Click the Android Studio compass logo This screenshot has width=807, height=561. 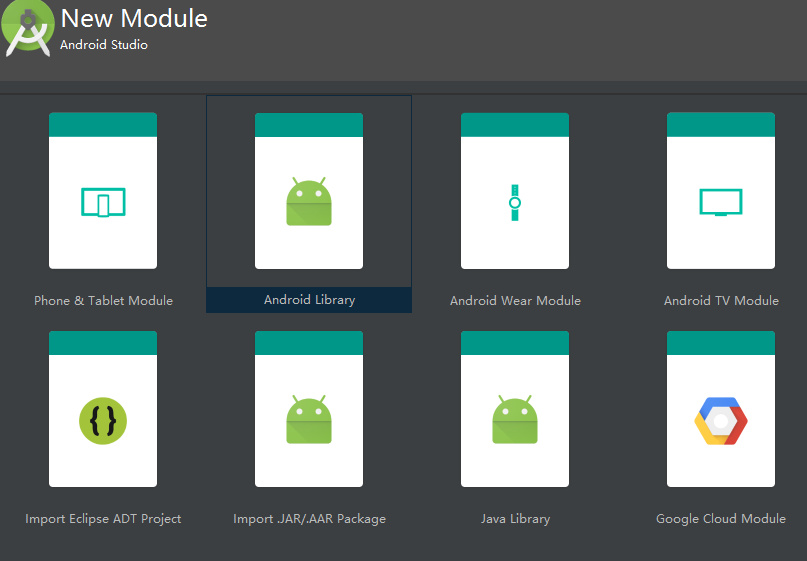pyautogui.click(x=28, y=28)
